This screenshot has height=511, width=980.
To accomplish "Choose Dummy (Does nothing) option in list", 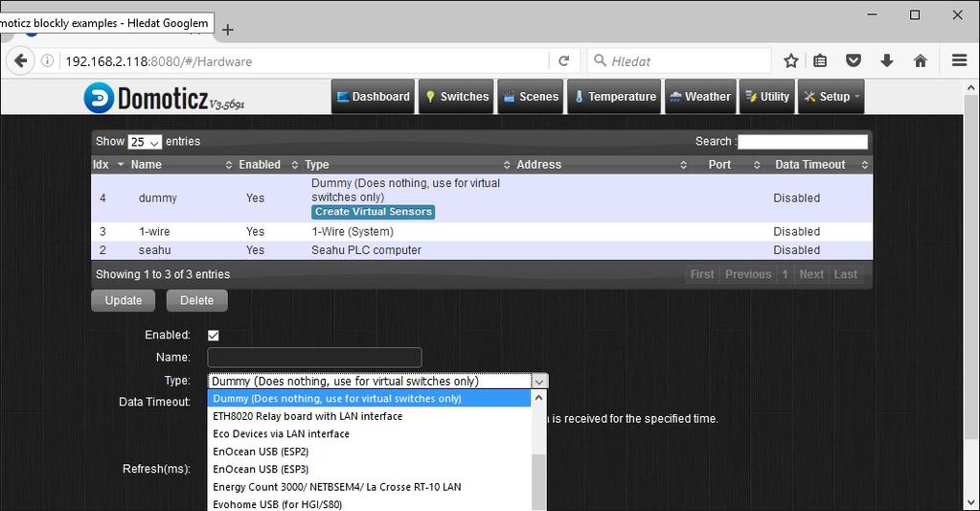I will (369, 399).
